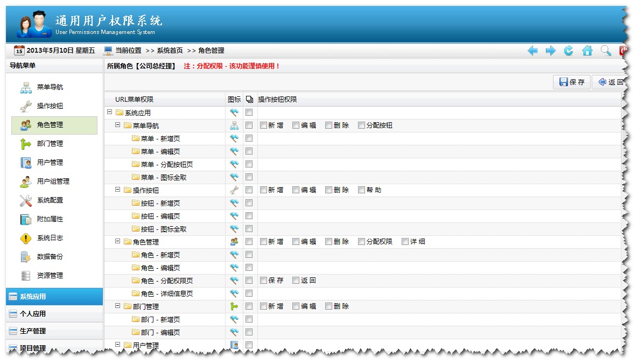Click the wrench icon beside 菜单-新增页

click(x=234, y=138)
